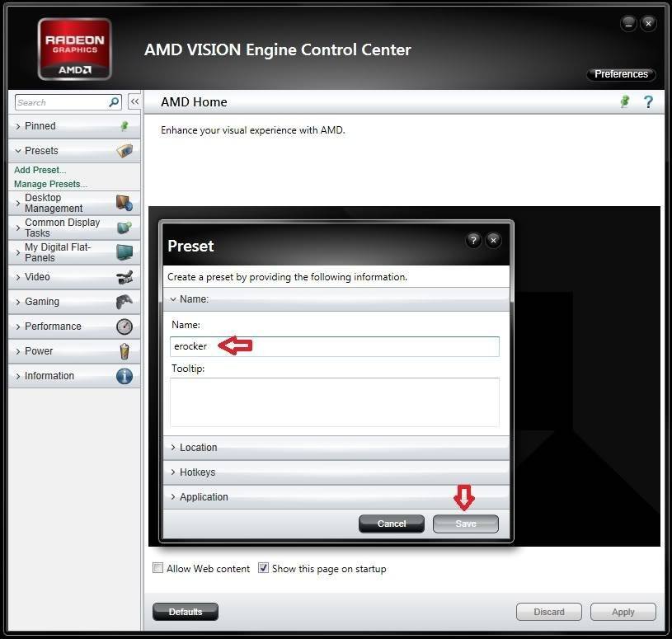Image resolution: width=672 pixels, height=639 pixels.
Task: Expand the Pinned section
Action: click(x=74, y=126)
